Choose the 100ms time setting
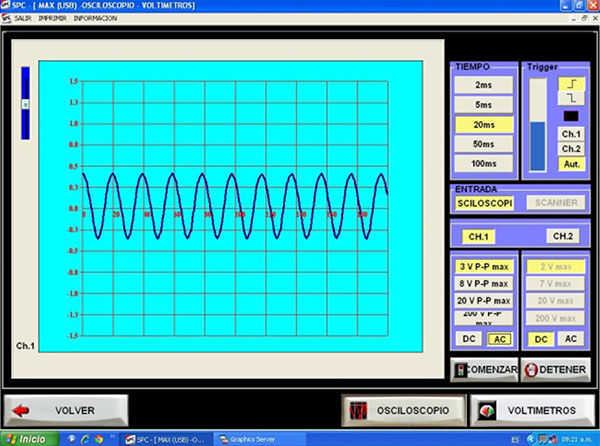 pyautogui.click(x=483, y=163)
